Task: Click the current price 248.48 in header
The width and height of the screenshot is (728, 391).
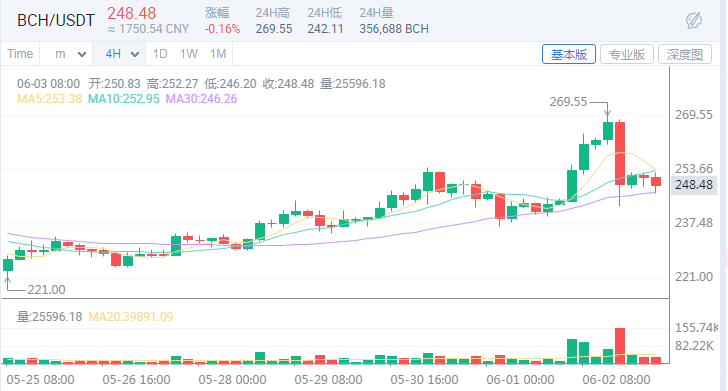Action: [132, 13]
